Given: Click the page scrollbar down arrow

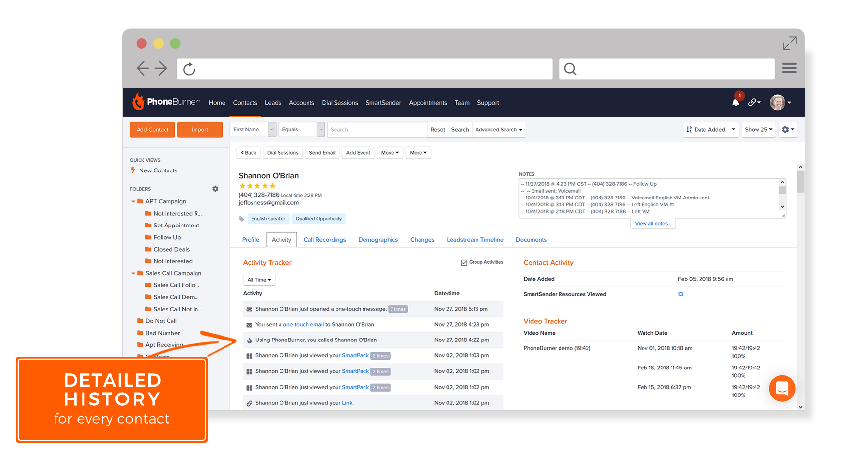Looking at the screenshot, I should [801, 407].
